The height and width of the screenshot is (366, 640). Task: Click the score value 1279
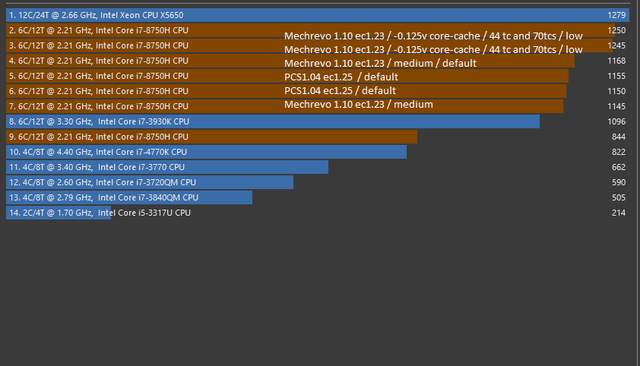tap(616, 15)
